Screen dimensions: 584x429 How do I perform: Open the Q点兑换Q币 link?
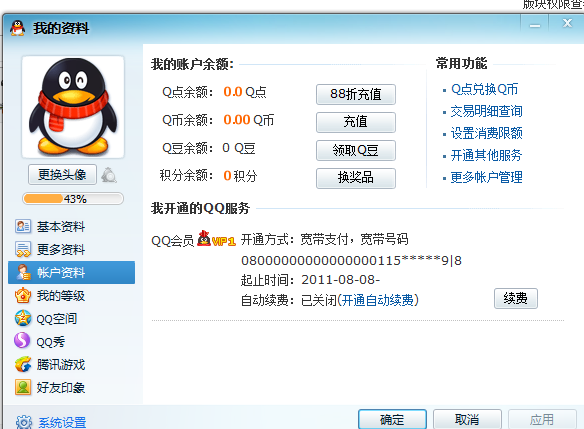[x=485, y=89]
